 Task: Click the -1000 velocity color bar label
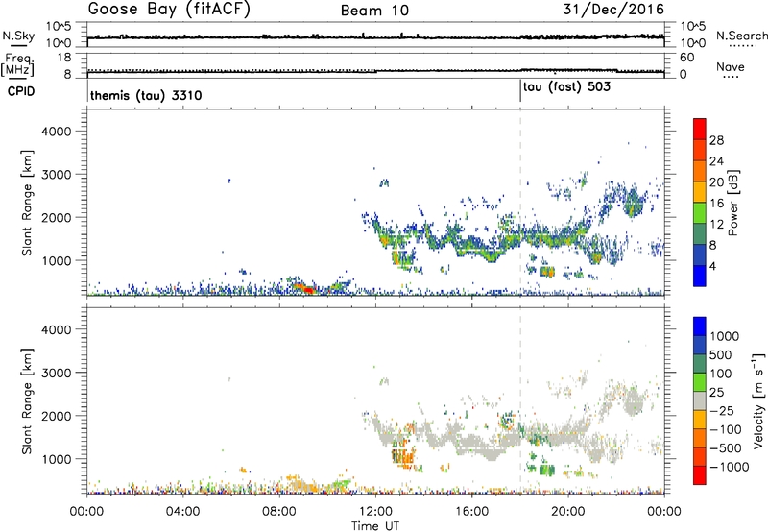[x=730, y=467]
